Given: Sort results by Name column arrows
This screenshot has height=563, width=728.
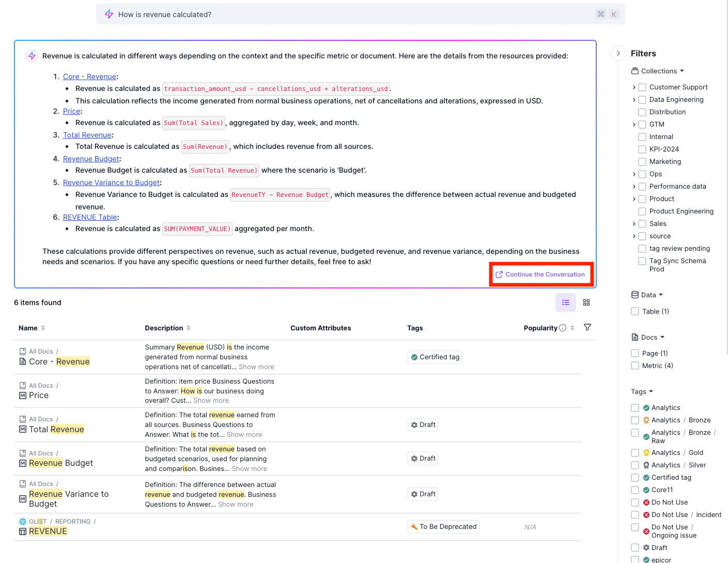Looking at the screenshot, I should (x=43, y=328).
